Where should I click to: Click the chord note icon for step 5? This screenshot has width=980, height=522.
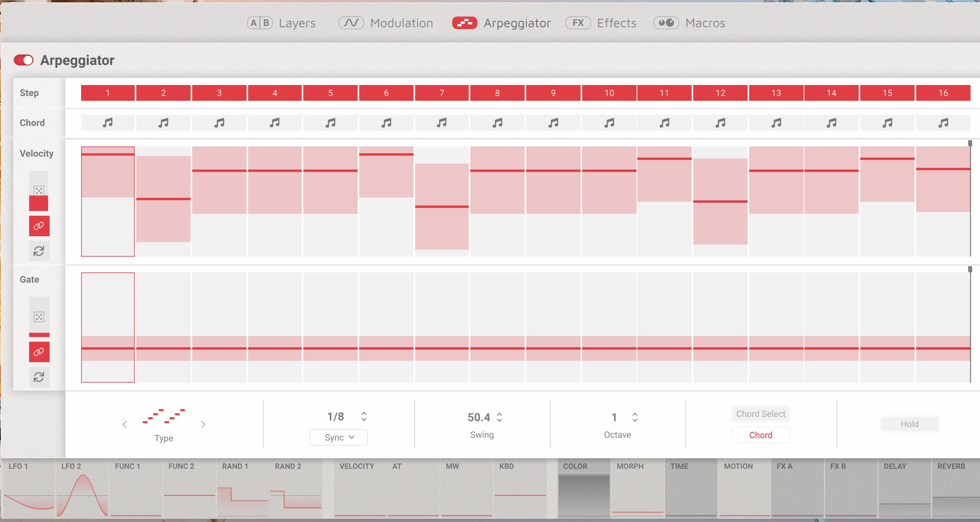point(330,123)
